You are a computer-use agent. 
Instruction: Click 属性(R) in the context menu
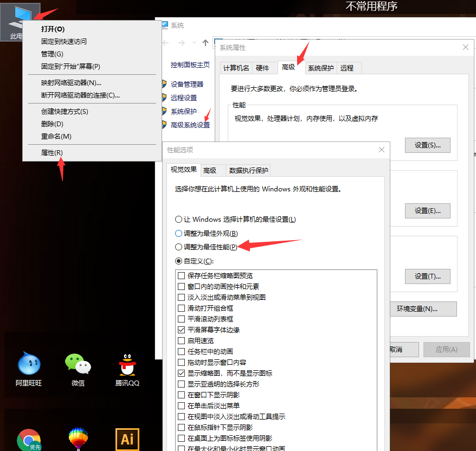[52, 153]
